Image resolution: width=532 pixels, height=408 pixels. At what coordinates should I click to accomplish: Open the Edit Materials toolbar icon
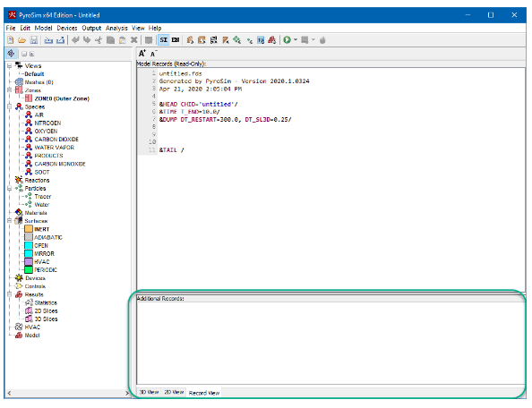190,40
